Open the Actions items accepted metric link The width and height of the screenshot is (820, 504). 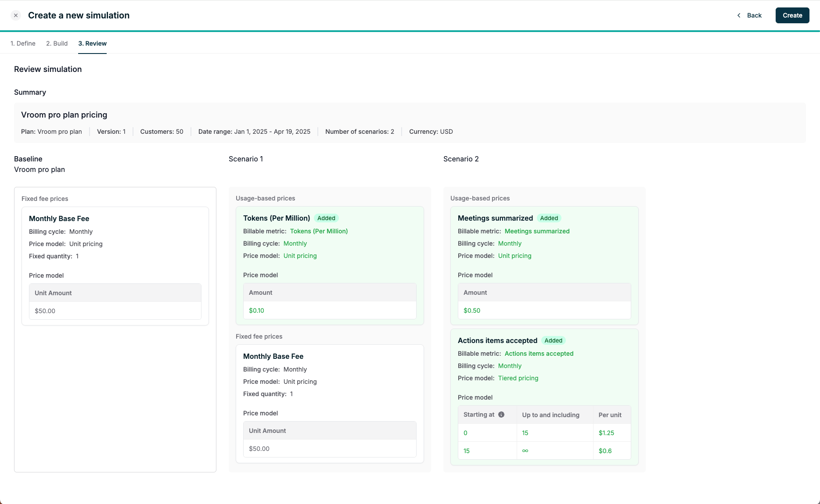pos(539,354)
